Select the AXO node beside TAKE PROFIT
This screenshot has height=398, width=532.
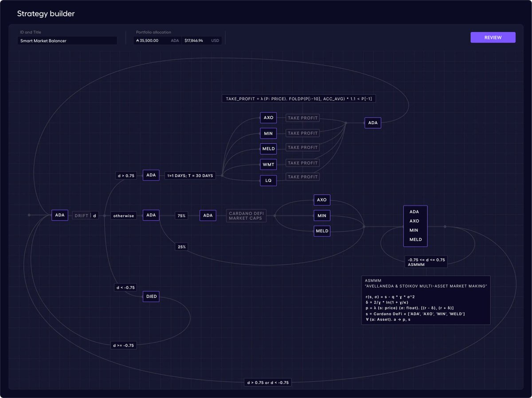pos(268,118)
